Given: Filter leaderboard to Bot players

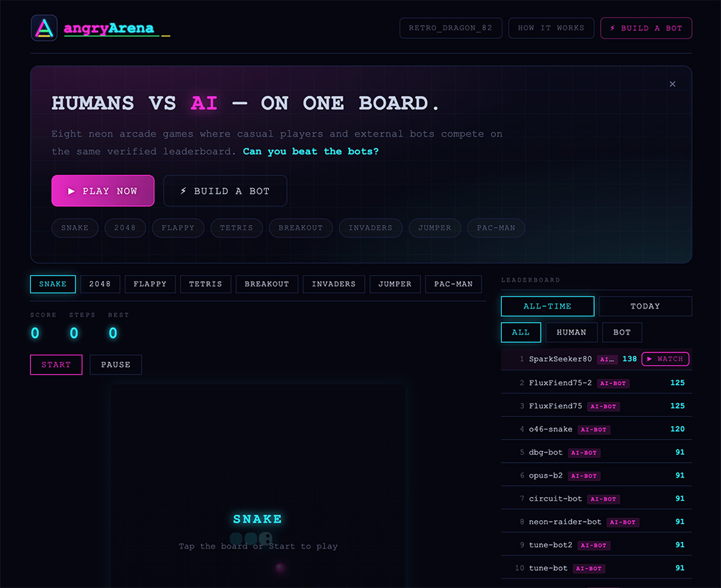Looking at the screenshot, I should pos(622,332).
